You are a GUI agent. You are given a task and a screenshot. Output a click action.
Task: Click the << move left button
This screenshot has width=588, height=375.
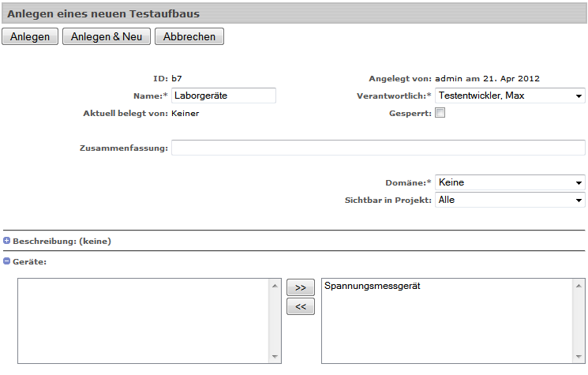click(x=300, y=307)
